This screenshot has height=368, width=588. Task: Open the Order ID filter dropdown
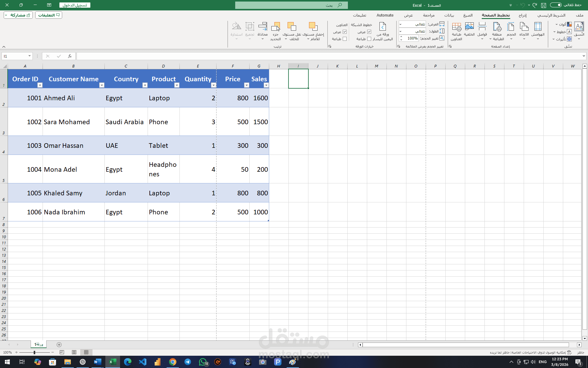coord(40,85)
